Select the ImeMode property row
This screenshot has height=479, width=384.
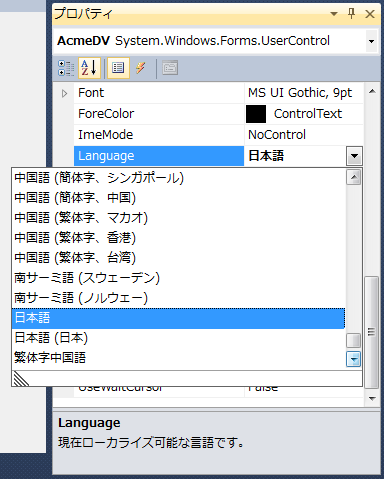tap(218, 135)
